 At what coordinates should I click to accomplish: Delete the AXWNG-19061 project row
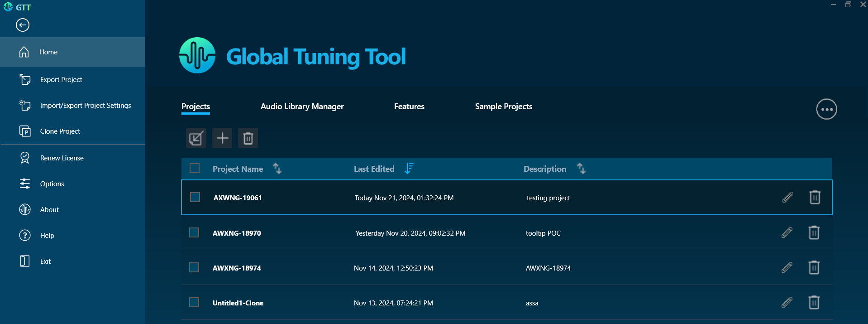coord(815,197)
